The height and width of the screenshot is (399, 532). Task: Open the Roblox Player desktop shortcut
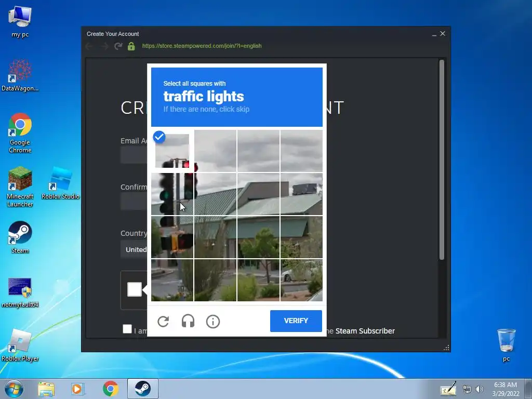[20, 345]
